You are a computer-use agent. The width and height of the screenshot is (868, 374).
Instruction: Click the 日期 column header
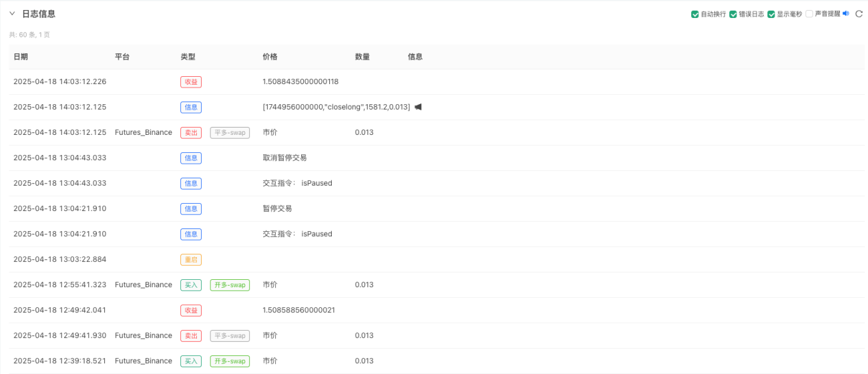pyautogui.click(x=21, y=57)
